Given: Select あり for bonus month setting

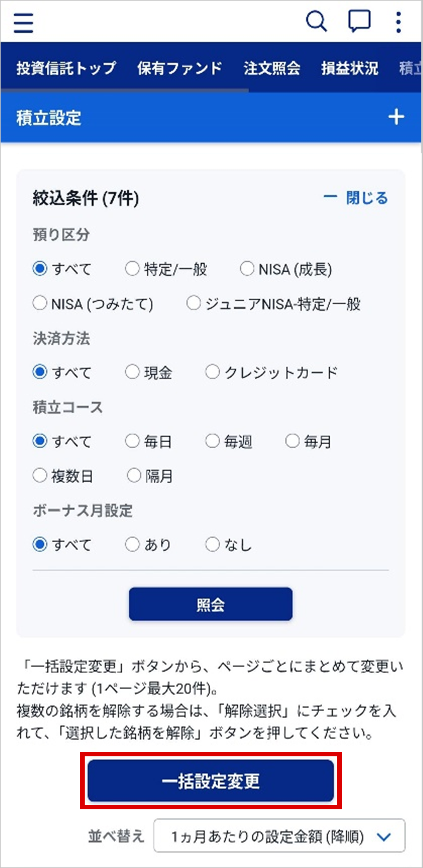Looking at the screenshot, I should (x=132, y=544).
